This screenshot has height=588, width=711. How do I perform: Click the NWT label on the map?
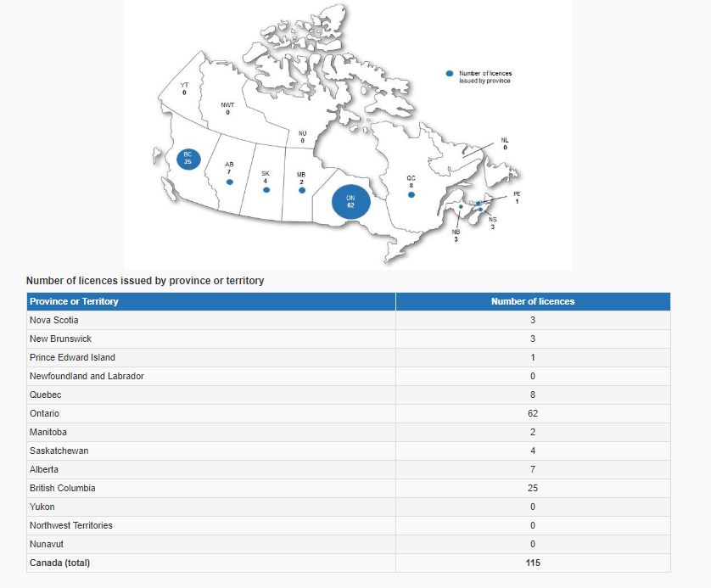(227, 105)
